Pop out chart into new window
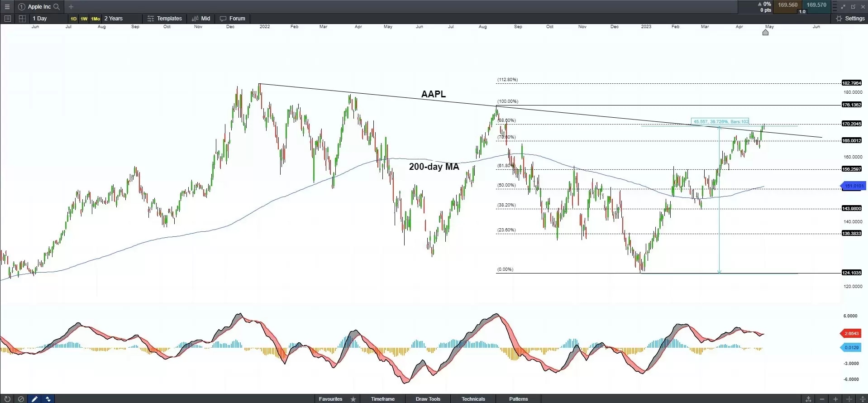The height and width of the screenshot is (403, 868). pyautogui.click(x=853, y=7)
